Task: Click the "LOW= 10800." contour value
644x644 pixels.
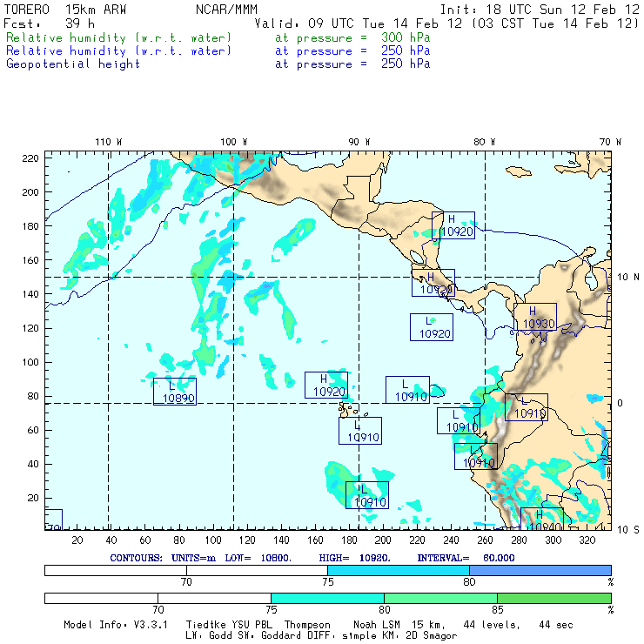Action: coord(258,558)
